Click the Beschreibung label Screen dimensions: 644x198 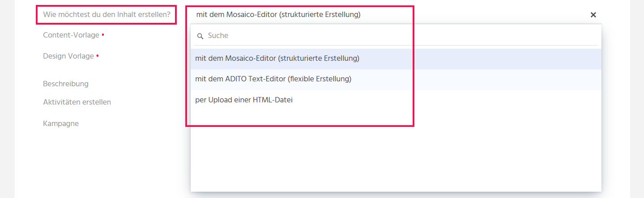[x=66, y=84]
